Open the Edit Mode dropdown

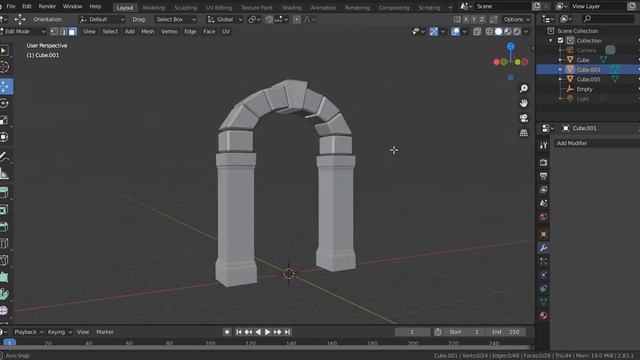[x=23, y=31]
